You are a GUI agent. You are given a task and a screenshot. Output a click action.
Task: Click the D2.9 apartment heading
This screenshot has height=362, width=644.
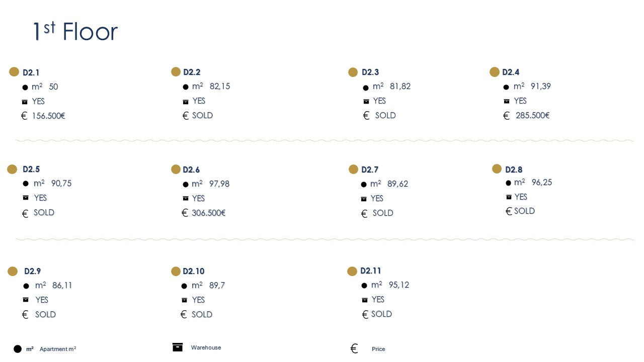pyautogui.click(x=33, y=271)
